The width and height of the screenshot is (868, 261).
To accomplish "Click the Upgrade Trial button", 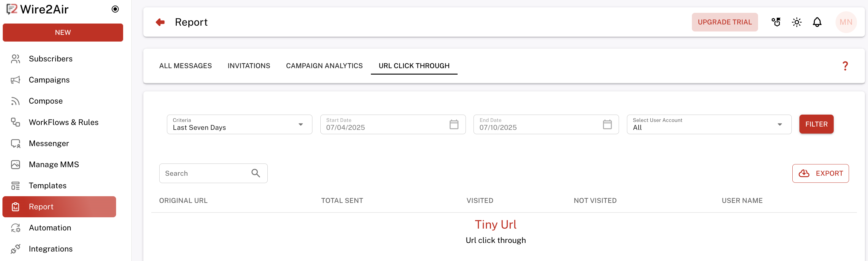I will click(724, 22).
